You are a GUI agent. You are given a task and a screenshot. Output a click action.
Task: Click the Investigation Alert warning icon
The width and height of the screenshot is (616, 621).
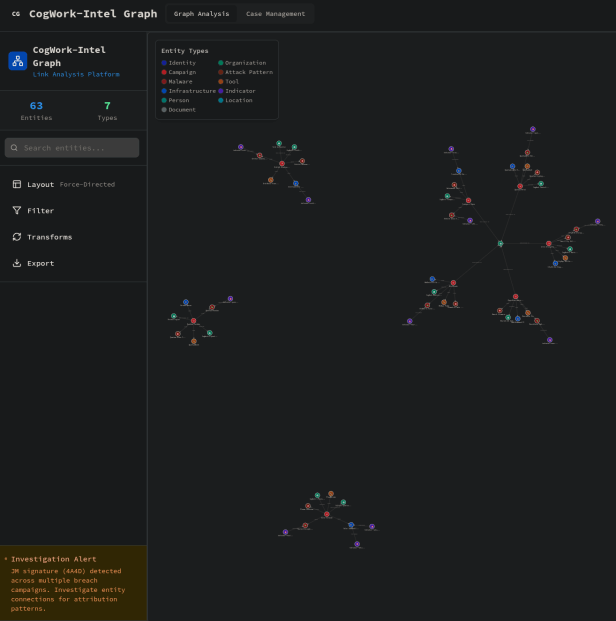pyautogui.click(x=6, y=559)
